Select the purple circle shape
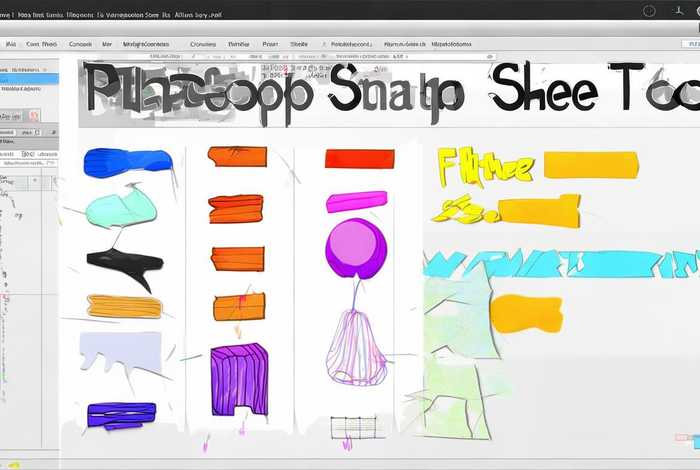This screenshot has width=700, height=470. (x=355, y=247)
